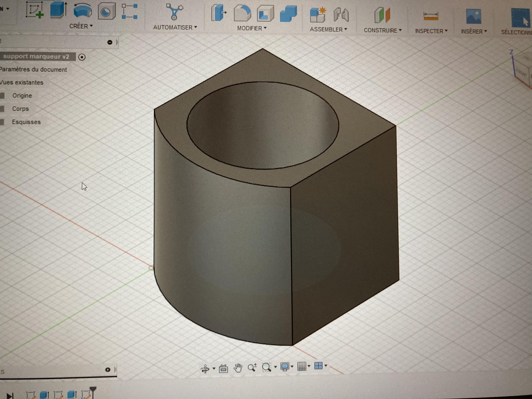532x399 pixels.
Task: Expand the comments panel with plus button
Action: coord(108,370)
